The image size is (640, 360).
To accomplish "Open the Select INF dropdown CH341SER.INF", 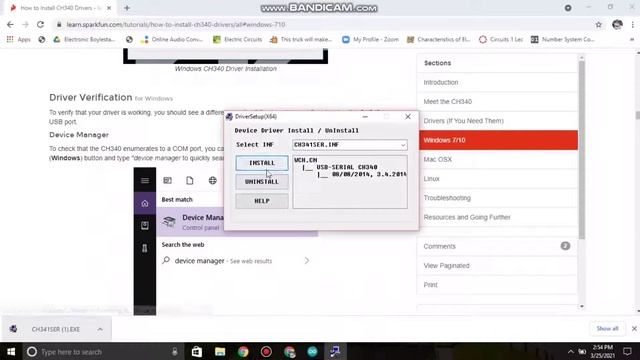I will click(350, 144).
